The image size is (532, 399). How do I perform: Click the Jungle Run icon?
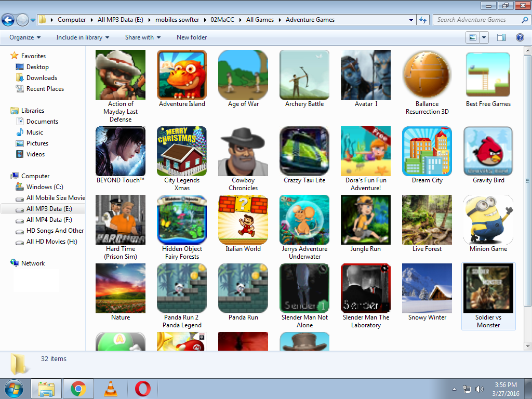pyautogui.click(x=366, y=220)
